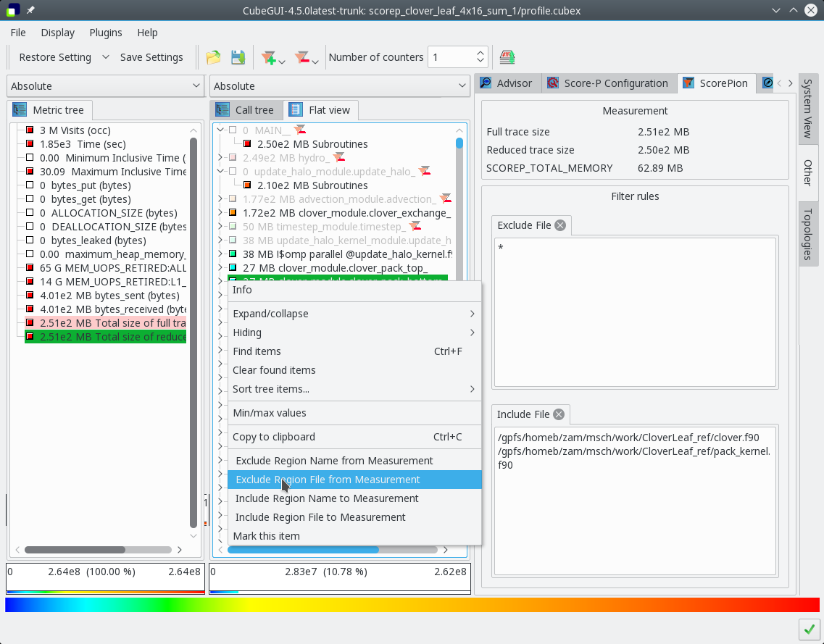Toggle checkbox next to MAIN__ tree item
Screen dimensions: 824x644
[233, 130]
